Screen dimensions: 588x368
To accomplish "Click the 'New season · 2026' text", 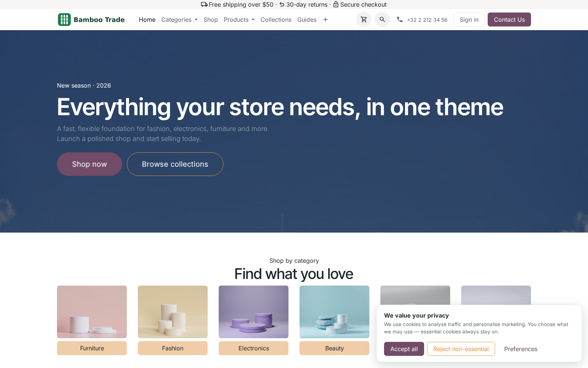I will [84, 85].
